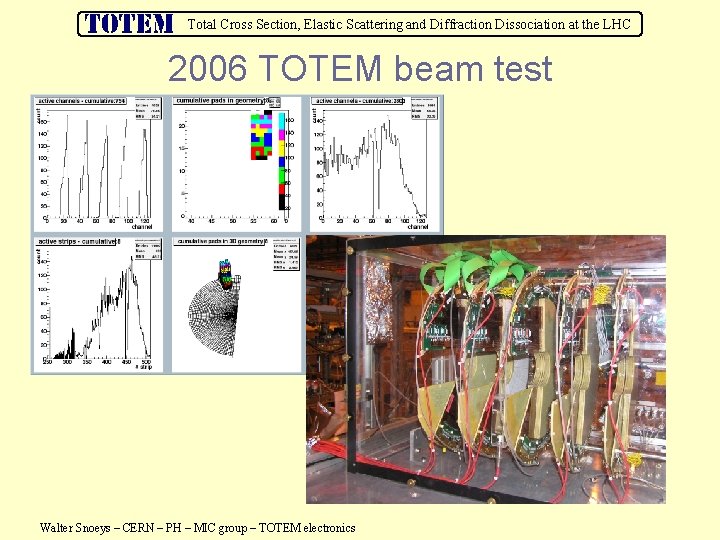The image size is (720, 540).
Task: Open the top-right 'active channels - cumulative' histogram
Action: coord(374,163)
